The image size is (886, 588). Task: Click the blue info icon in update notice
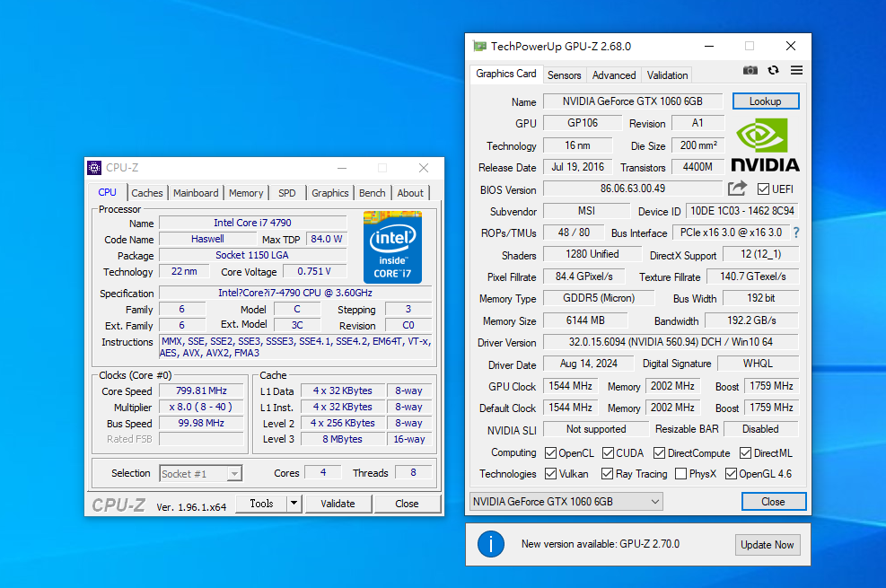pyautogui.click(x=490, y=544)
